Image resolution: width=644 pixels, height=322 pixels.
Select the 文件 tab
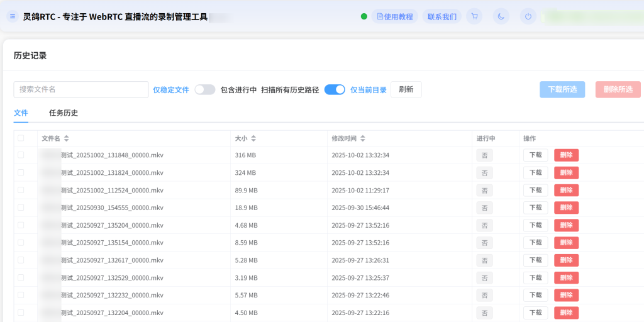click(21, 113)
